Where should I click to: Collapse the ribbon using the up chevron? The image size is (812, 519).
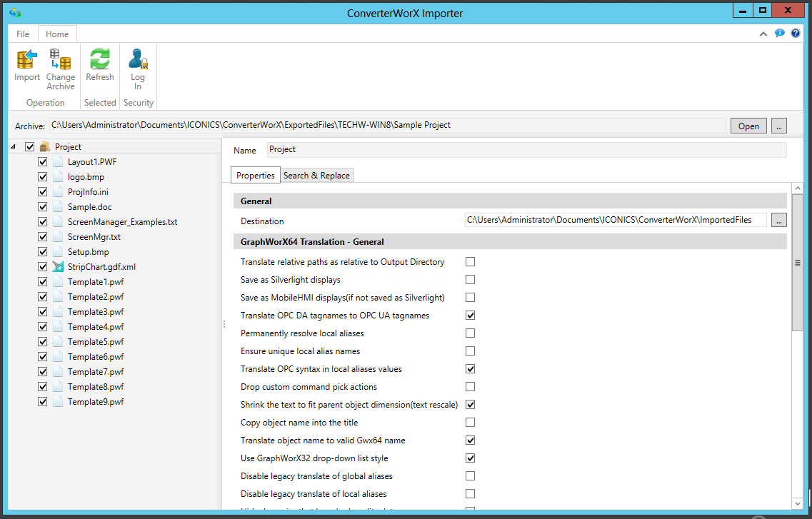pyautogui.click(x=763, y=34)
